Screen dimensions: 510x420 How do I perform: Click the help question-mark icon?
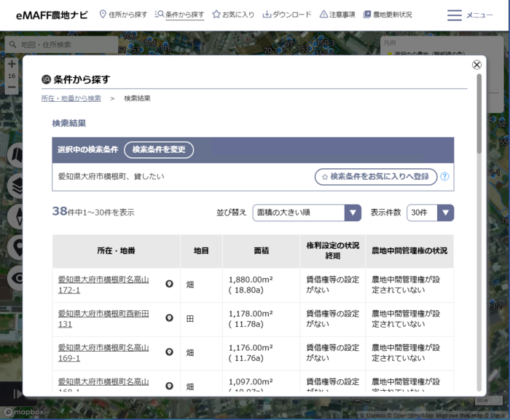(444, 177)
